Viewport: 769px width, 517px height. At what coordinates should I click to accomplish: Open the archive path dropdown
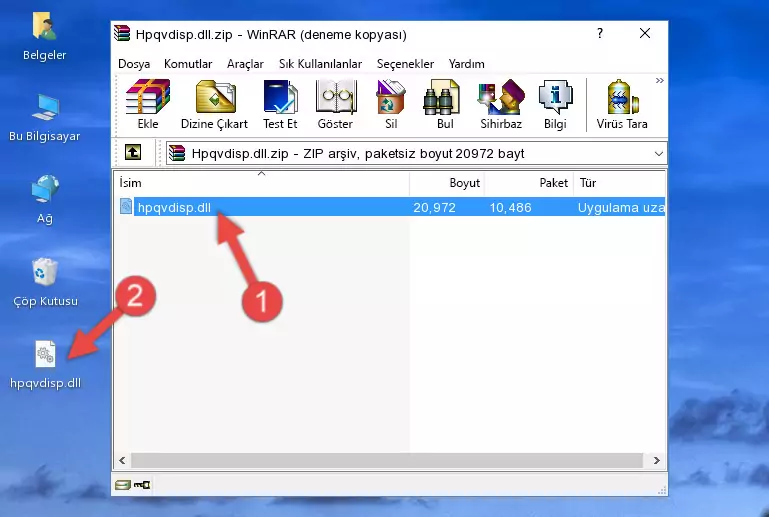(659, 154)
